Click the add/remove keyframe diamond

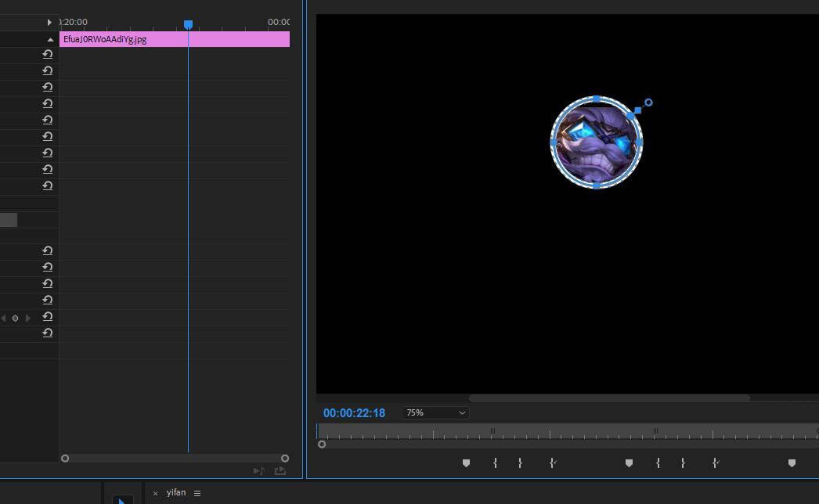tap(15, 318)
